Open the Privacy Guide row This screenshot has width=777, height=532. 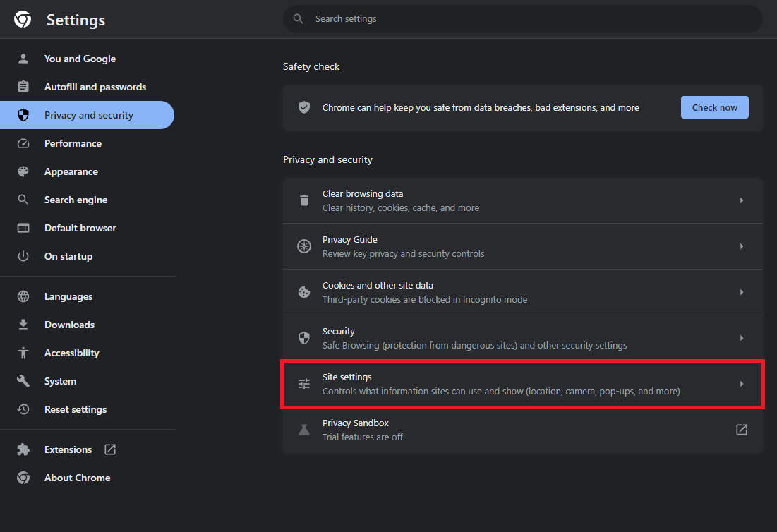[522, 246]
